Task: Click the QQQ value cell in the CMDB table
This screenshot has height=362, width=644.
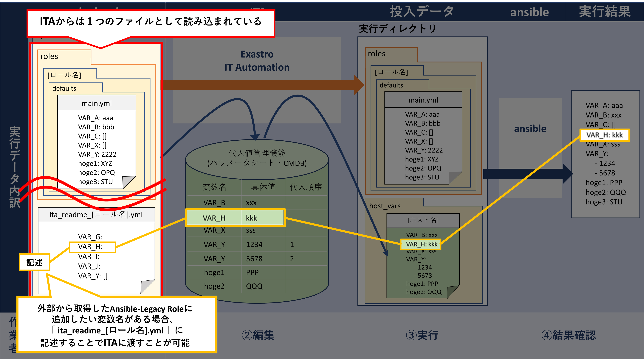Action: pos(254,286)
